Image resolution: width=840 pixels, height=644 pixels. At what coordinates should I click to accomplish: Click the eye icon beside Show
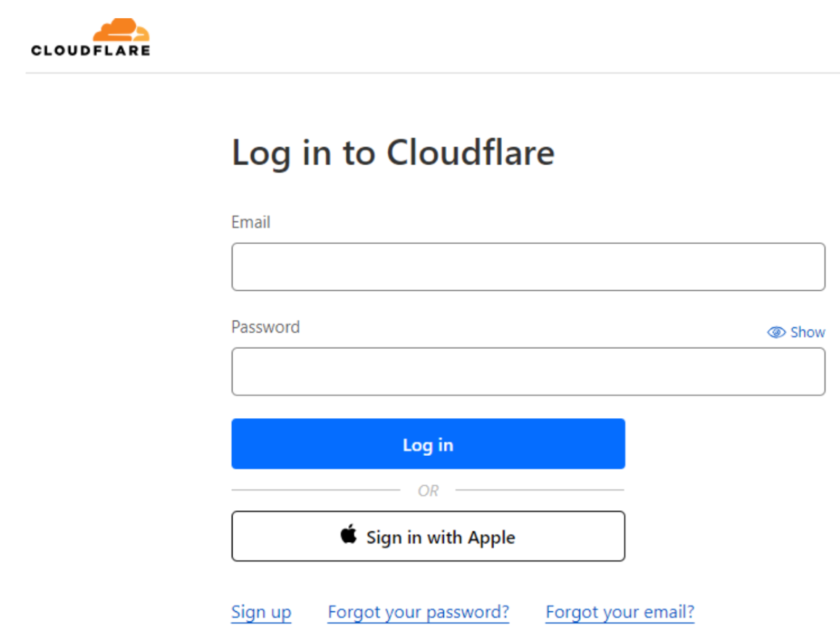(776, 332)
